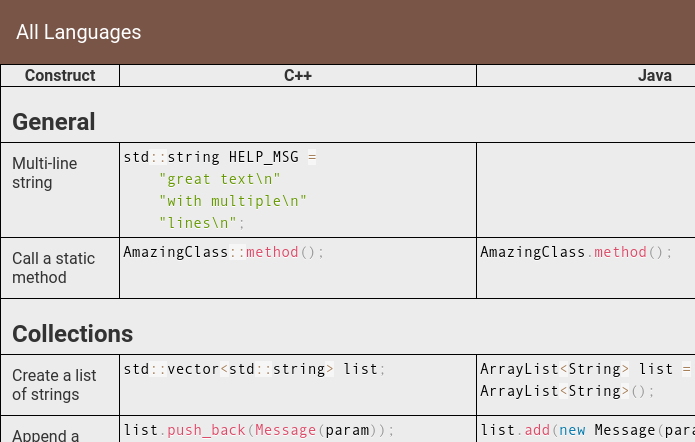Select the Create a list of strings label
Image resolution: width=695 pixels, height=442 pixels.
click(x=54, y=385)
